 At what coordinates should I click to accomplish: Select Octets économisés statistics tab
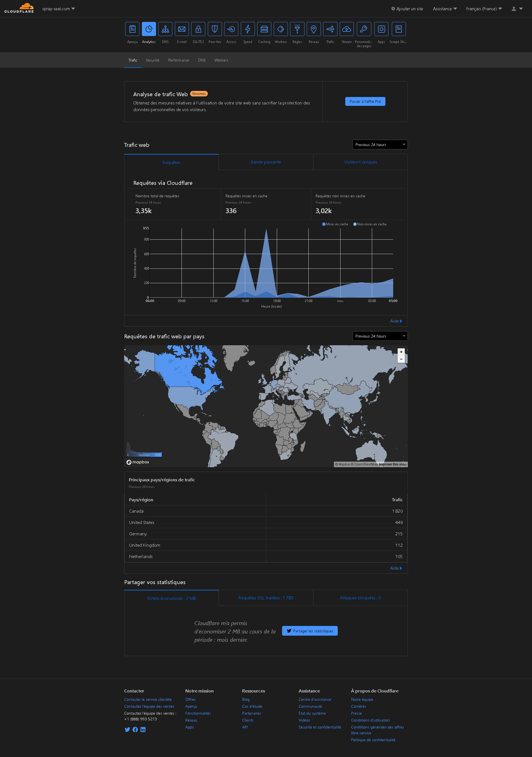point(172,598)
